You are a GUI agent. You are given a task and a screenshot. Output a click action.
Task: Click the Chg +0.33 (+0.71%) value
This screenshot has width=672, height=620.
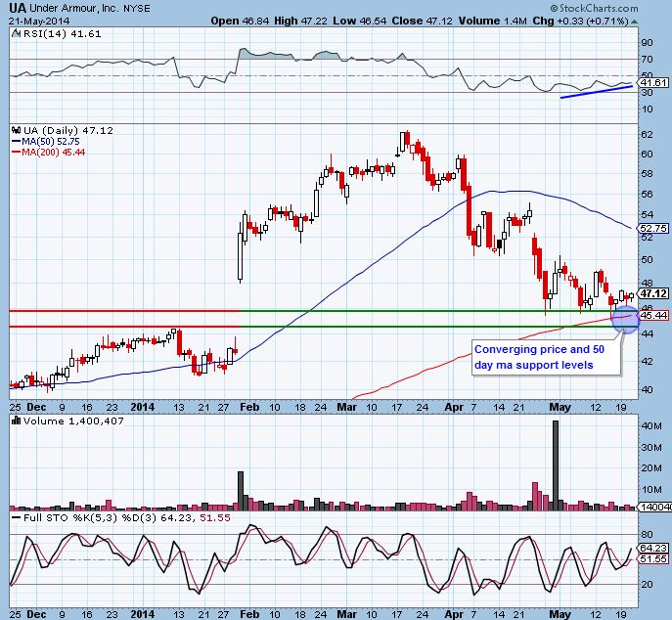pos(581,21)
